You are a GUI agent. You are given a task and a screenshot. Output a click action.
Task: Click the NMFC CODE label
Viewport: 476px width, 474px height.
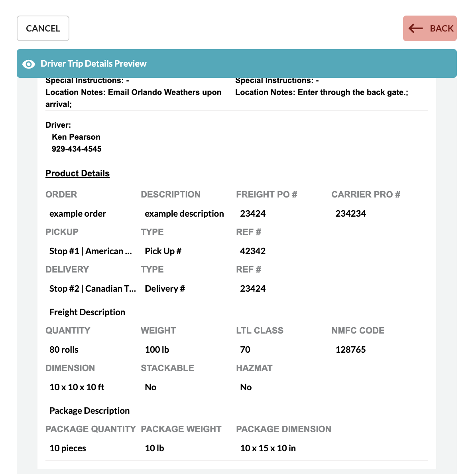pyautogui.click(x=358, y=330)
